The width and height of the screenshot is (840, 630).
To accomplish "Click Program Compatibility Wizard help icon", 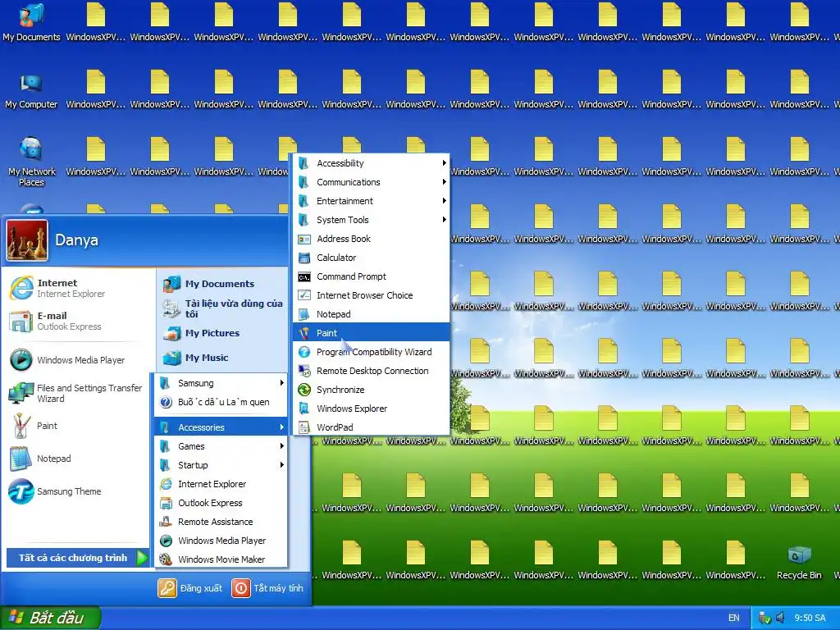I will click(x=304, y=352).
